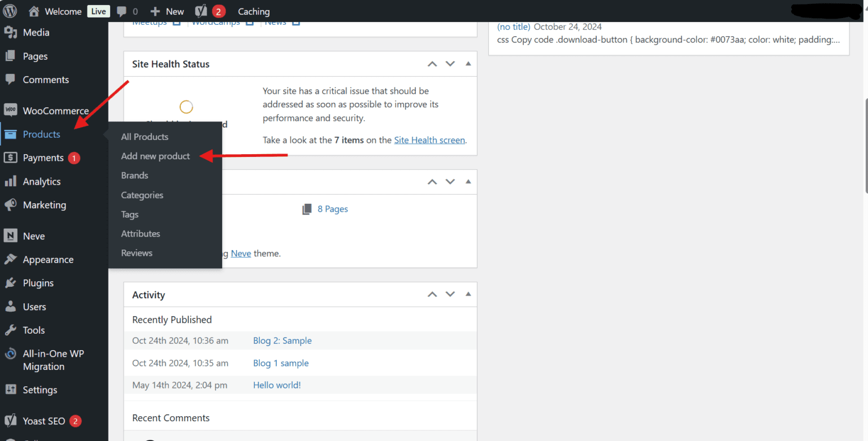Open Analytics via the bar-chart icon

click(12, 181)
